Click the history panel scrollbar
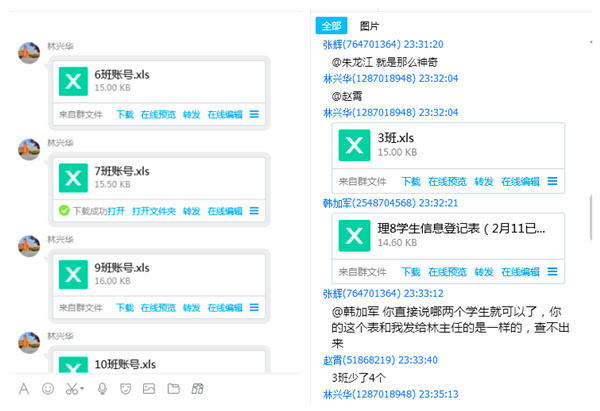This screenshot has height=411, width=600. click(591, 217)
